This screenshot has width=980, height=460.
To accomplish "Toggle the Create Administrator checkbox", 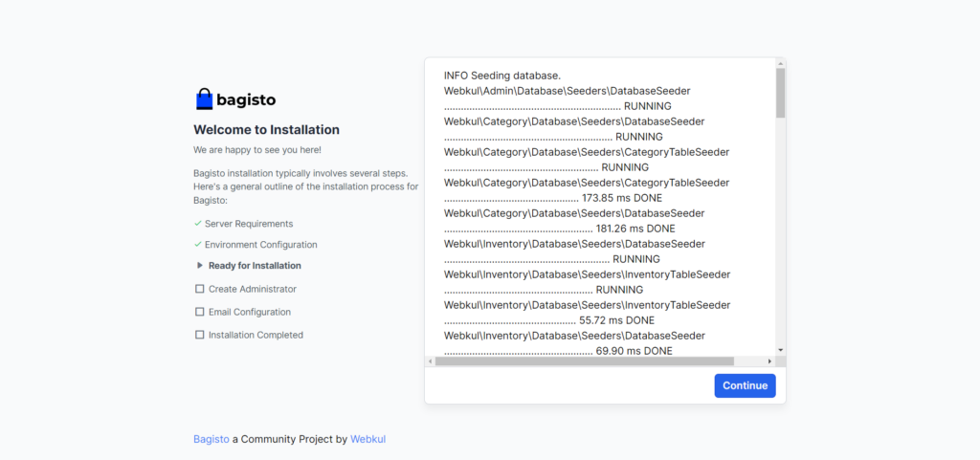I will coord(199,289).
